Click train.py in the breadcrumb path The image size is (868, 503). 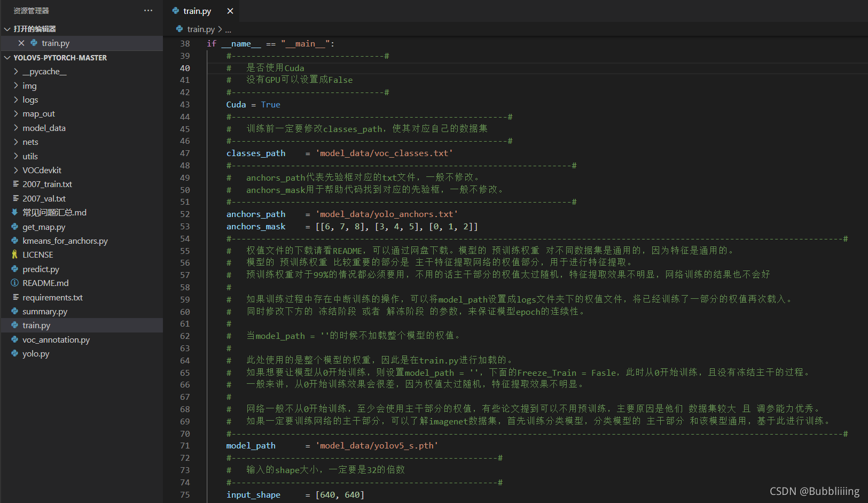point(201,29)
